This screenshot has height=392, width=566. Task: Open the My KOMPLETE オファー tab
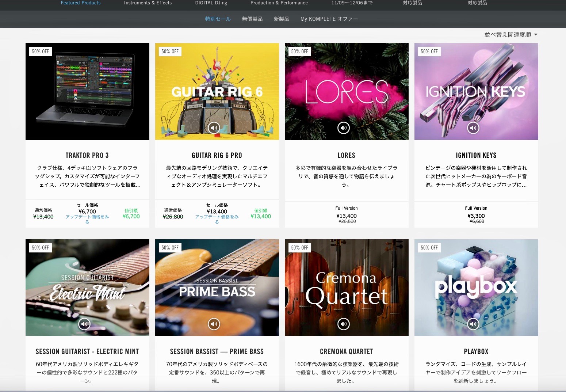[x=329, y=19]
